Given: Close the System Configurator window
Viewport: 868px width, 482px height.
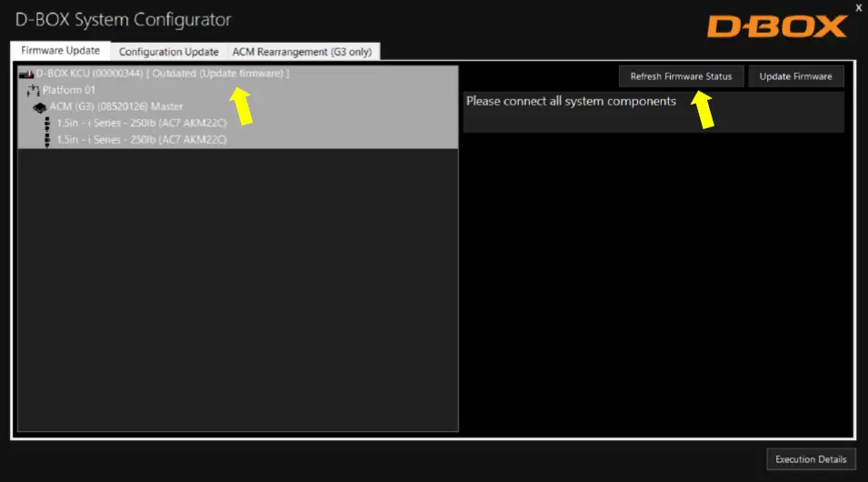Looking at the screenshot, I should 859,8.
